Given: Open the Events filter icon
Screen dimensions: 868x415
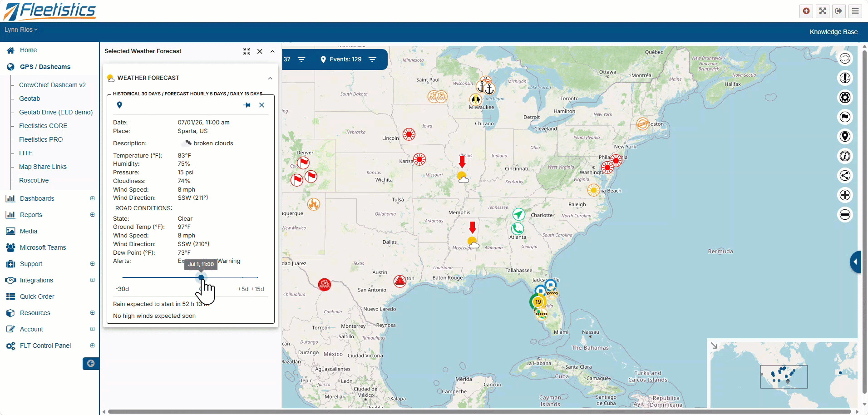Looking at the screenshot, I should click(x=372, y=59).
